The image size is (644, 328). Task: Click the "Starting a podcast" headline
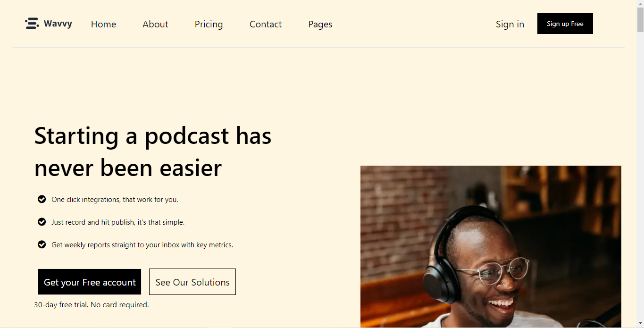153,151
